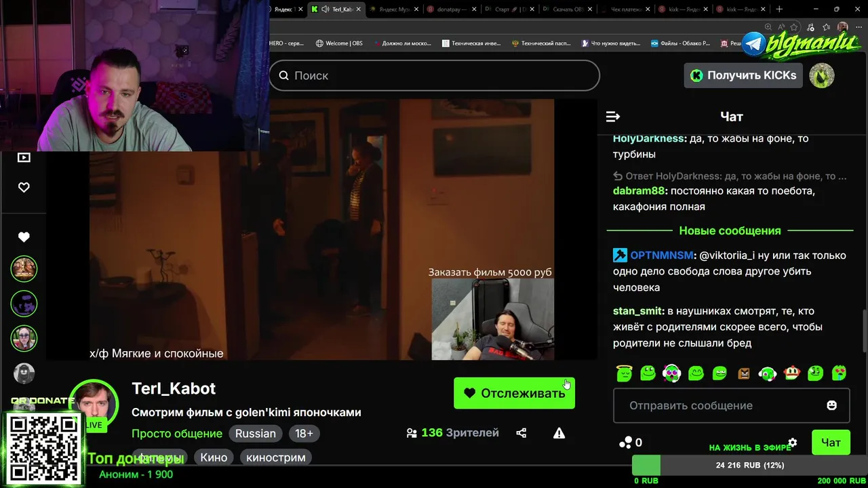Open chat settings gear icon
The height and width of the screenshot is (488, 868).
coord(792,443)
